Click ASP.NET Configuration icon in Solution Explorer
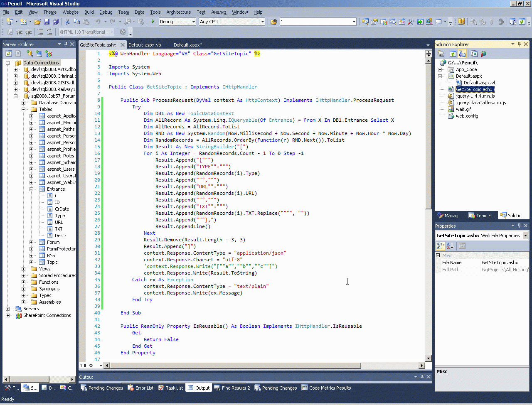This screenshot has width=532, height=405. coord(483,54)
